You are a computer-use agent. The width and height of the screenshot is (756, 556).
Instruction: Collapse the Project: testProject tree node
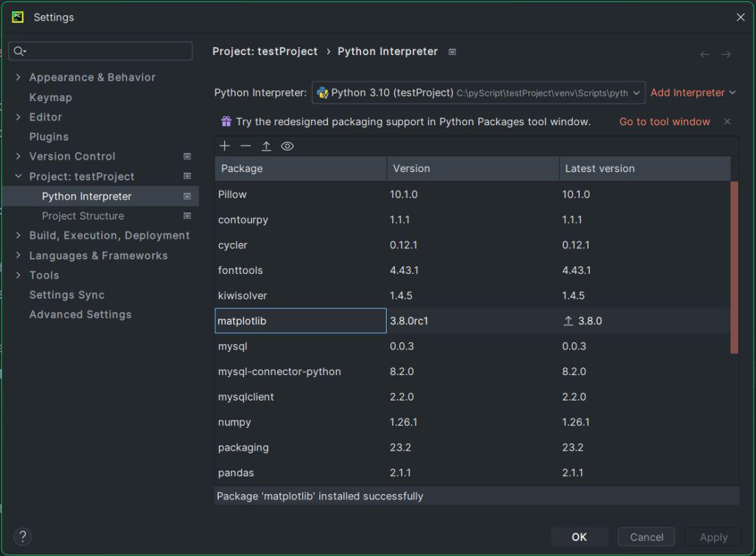pos(19,177)
